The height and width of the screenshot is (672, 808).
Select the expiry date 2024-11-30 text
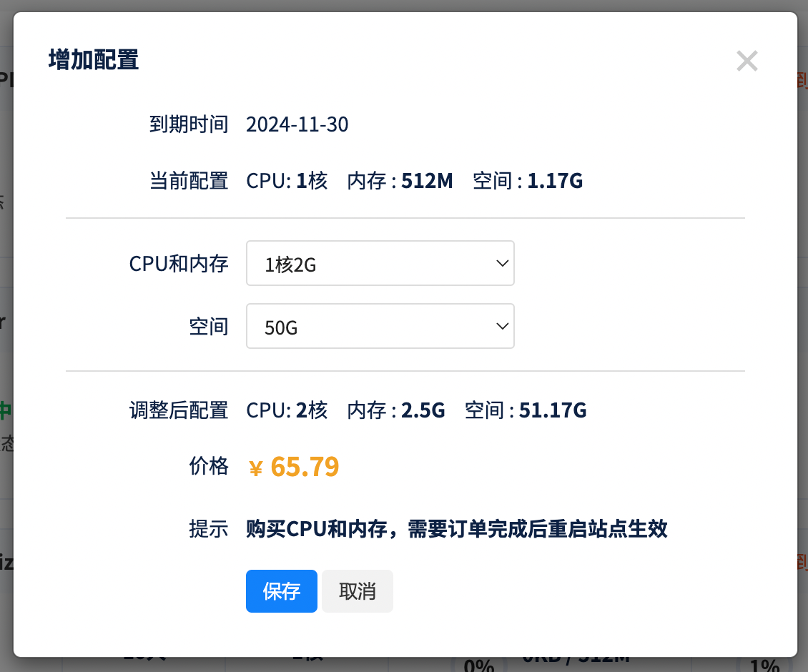tap(297, 125)
